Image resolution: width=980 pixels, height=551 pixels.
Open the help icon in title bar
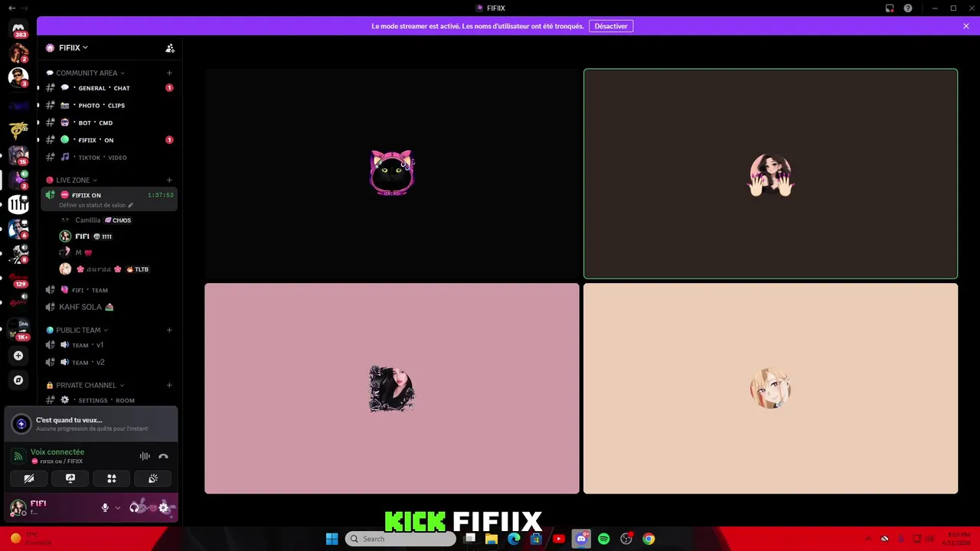[x=908, y=8]
